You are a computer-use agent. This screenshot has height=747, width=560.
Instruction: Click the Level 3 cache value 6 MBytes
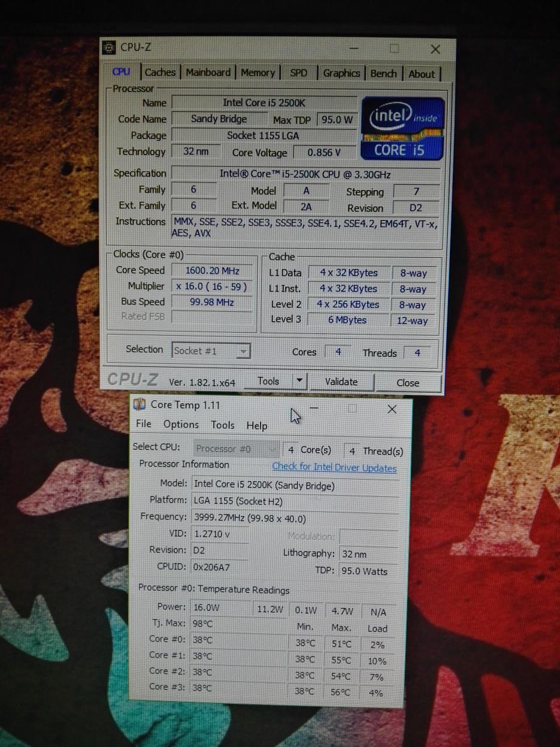347,320
